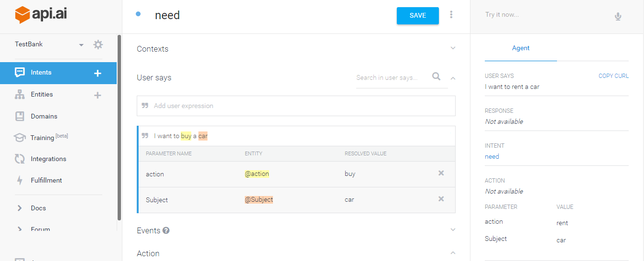The image size is (644, 261).
Task: Collapse the Action section
Action: [x=453, y=253]
